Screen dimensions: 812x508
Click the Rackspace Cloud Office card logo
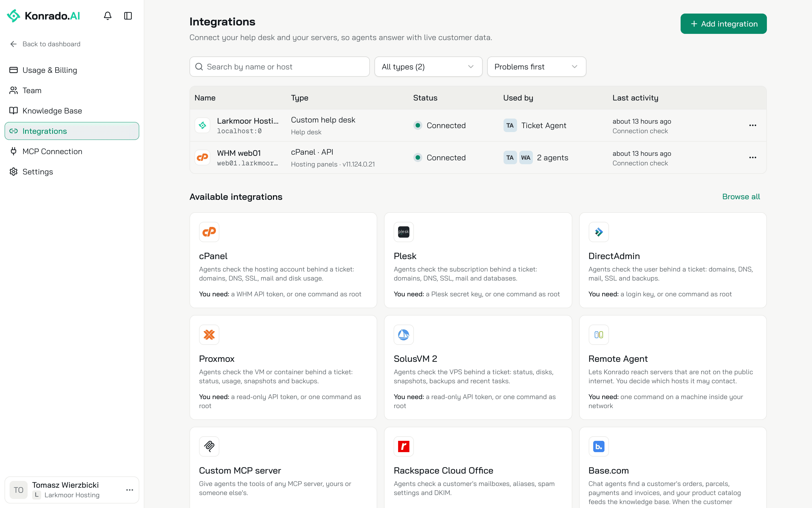pos(404,446)
